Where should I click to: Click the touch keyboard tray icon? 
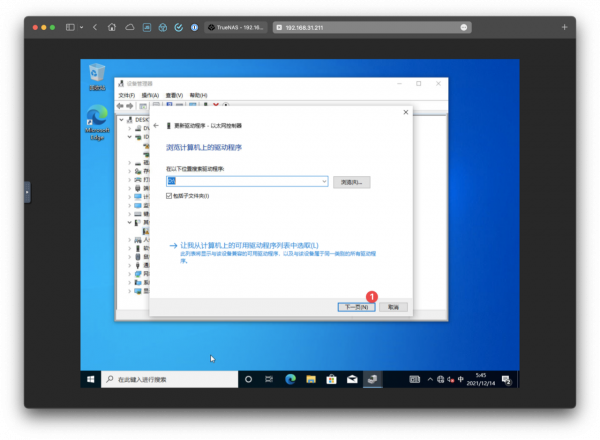click(414, 379)
